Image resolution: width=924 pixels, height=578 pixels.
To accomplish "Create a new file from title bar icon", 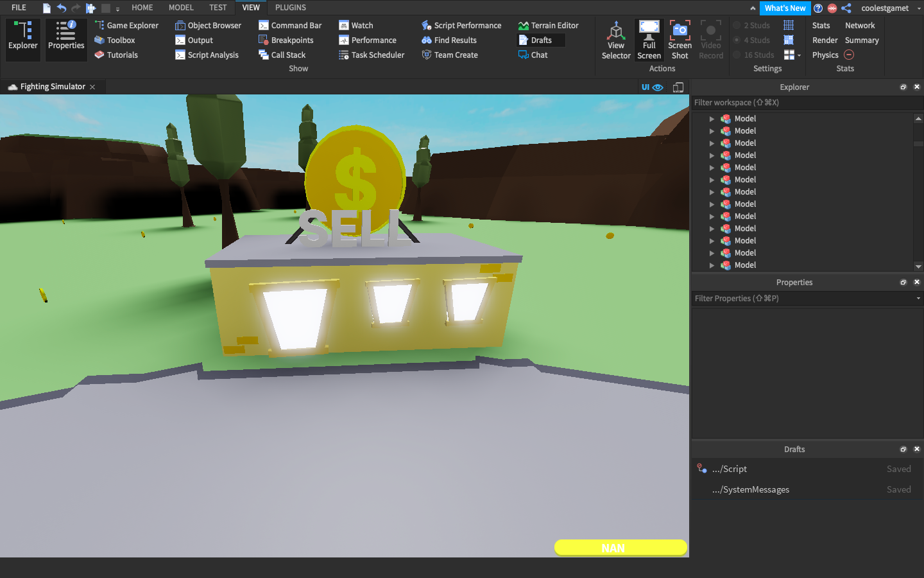I will [47, 8].
